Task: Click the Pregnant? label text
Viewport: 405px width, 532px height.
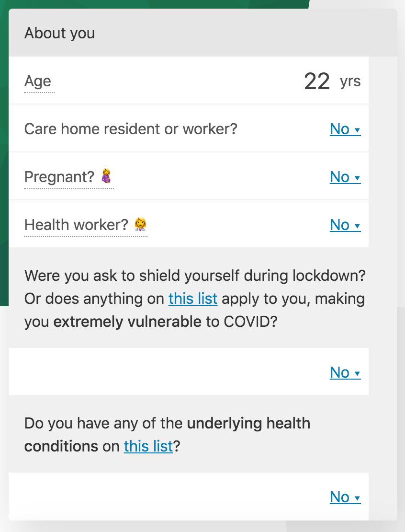Action: [x=59, y=177]
